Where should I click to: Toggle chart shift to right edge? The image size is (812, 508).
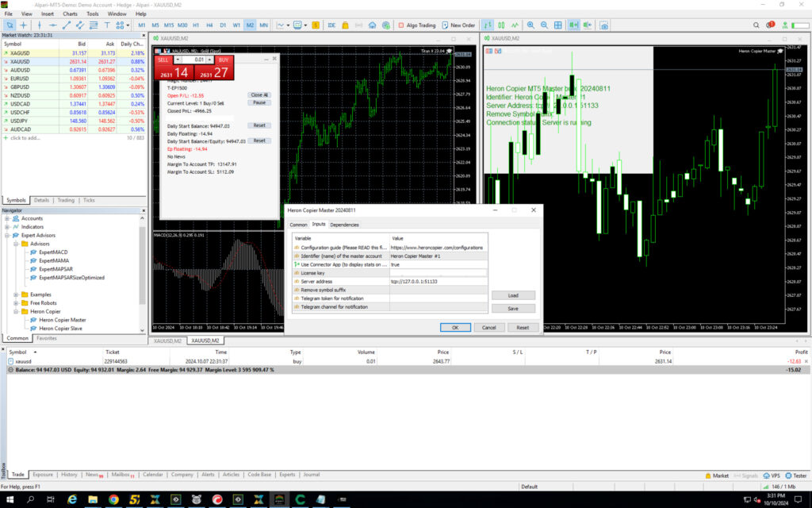pos(588,25)
